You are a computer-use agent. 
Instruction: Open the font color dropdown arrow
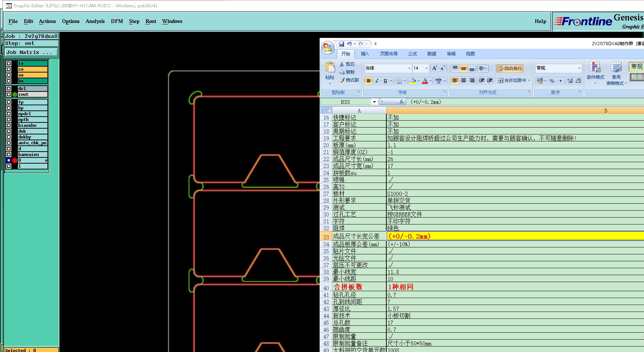(430, 81)
